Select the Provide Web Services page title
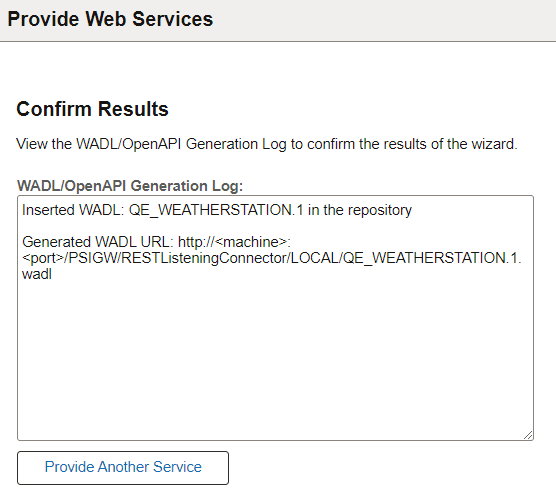 point(110,19)
